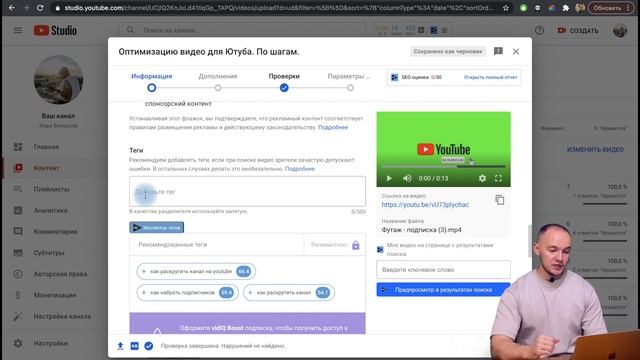The width and height of the screenshot is (640, 360).
Task: Click the feedback icon in dialog header
Action: click(498, 51)
